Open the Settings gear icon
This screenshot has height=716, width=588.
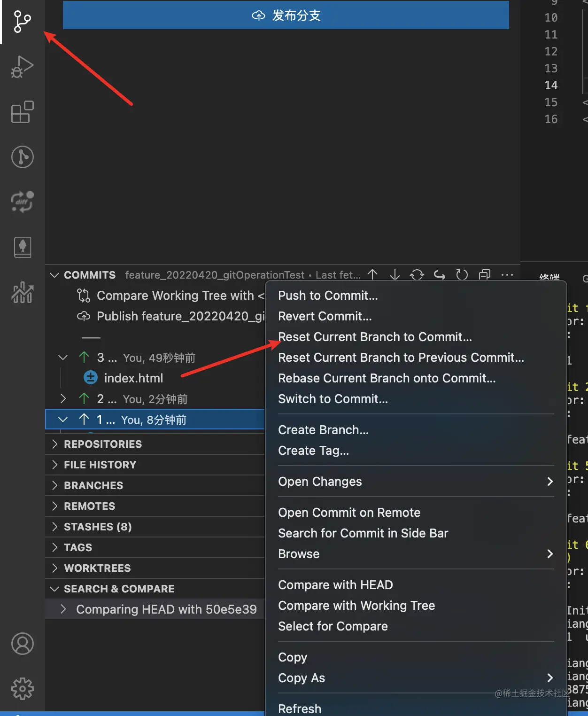22,689
